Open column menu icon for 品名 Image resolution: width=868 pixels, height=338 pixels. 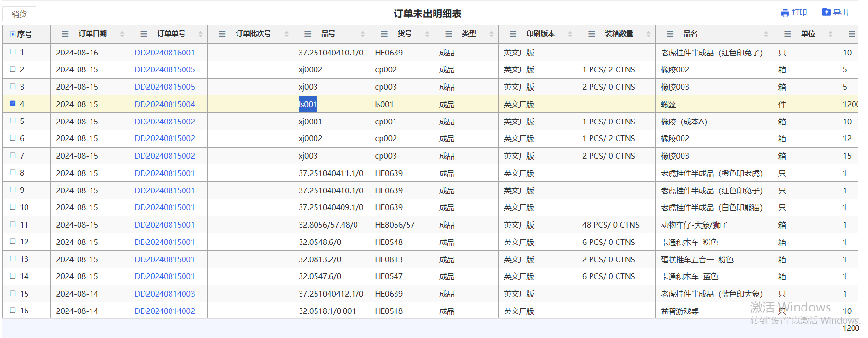tap(670, 34)
